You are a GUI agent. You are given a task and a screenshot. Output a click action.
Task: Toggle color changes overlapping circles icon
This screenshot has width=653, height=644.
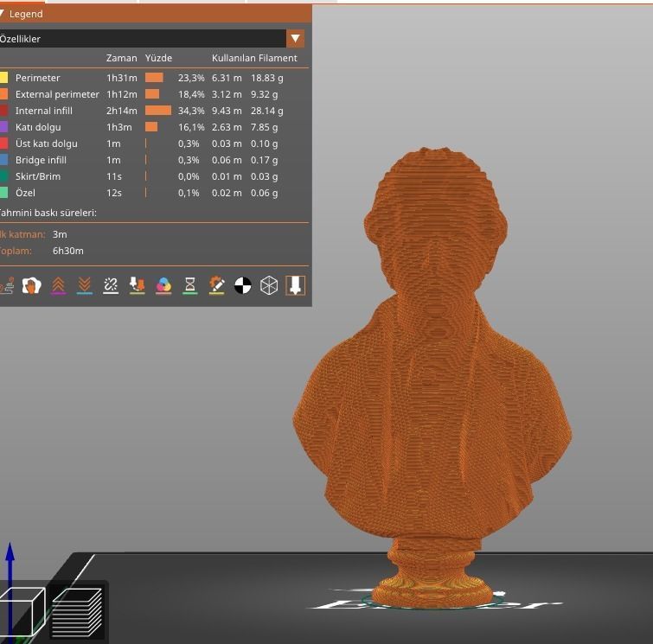click(163, 285)
